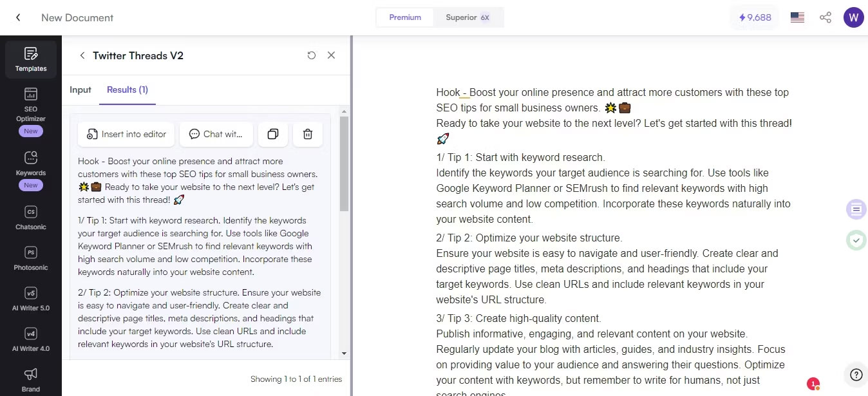View the 9,688 credits balance
Screen dimensions: 868x396
click(755, 17)
